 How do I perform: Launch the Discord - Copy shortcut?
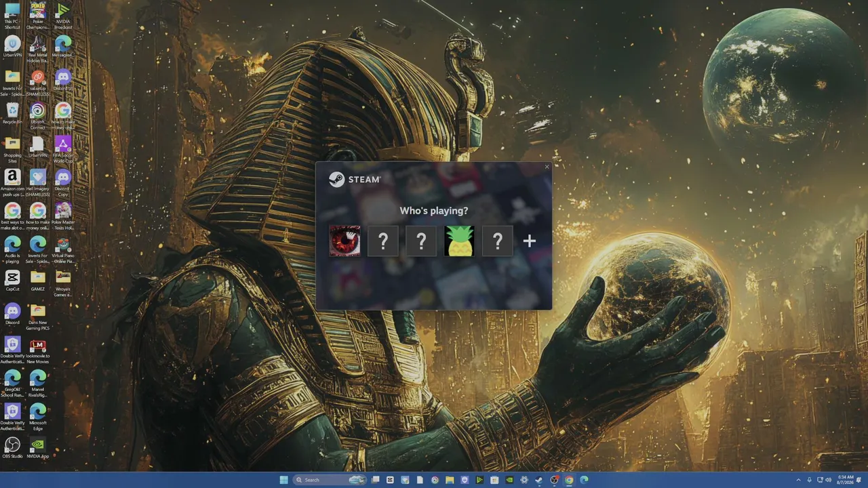(63, 183)
